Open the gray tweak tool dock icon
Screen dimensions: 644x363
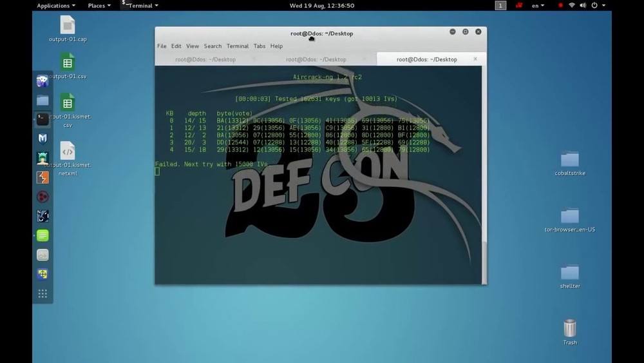pyautogui.click(x=43, y=255)
